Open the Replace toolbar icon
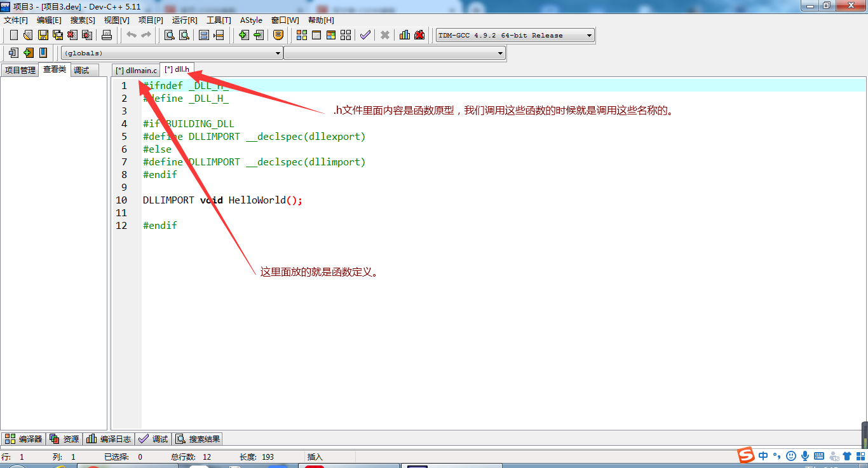 [184, 35]
